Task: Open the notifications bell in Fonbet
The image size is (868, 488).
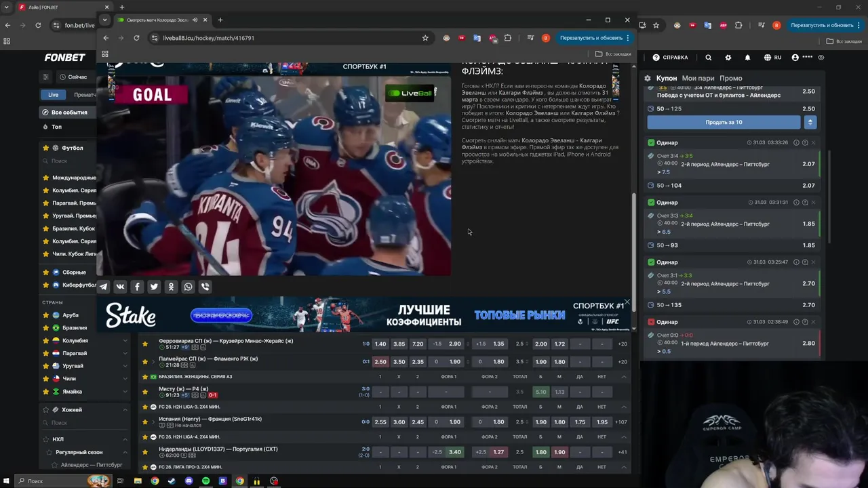Action: pos(748,58)
